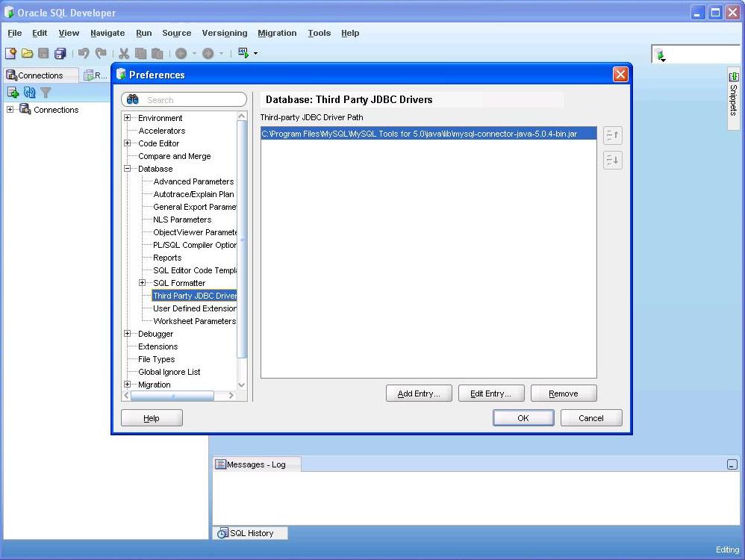Collapse the Database preferences node
The image size is (745, 560).
coord(128,168)
